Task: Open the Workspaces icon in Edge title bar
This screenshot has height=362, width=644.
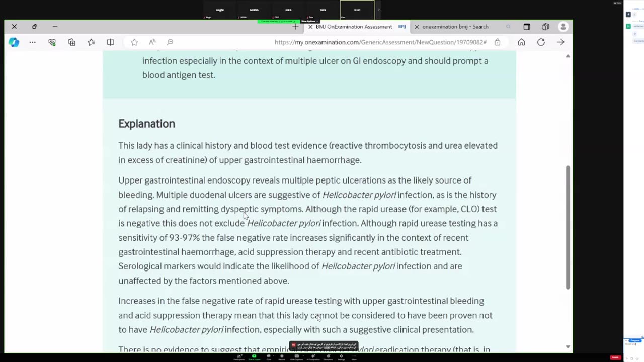Action: pyautogui.click(x=545, y=27)
